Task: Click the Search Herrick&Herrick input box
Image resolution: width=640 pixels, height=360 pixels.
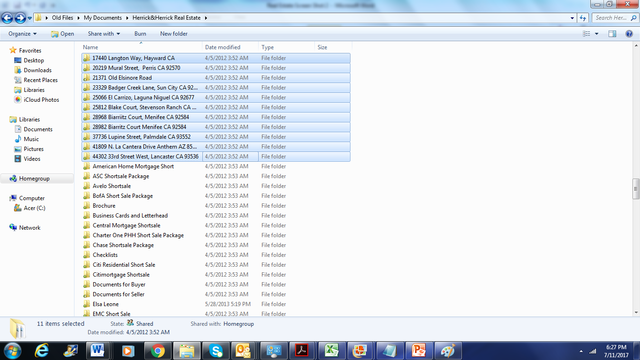Action: pyautogui.click(x=611, y=18)
